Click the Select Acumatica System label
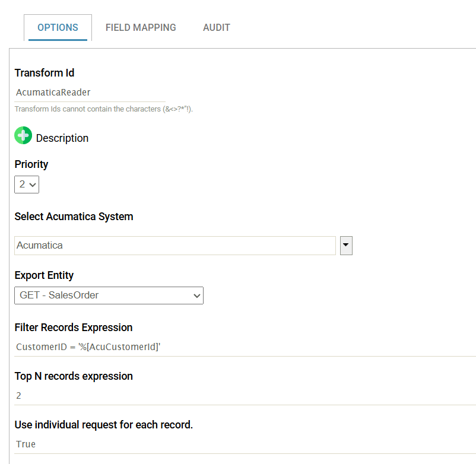 click(74, 217)
